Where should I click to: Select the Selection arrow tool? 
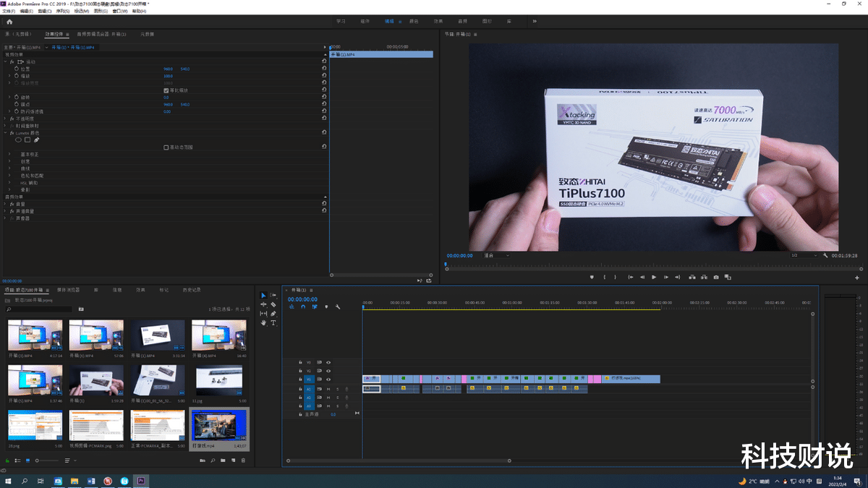pyautogui.click(x=263, y=295)
